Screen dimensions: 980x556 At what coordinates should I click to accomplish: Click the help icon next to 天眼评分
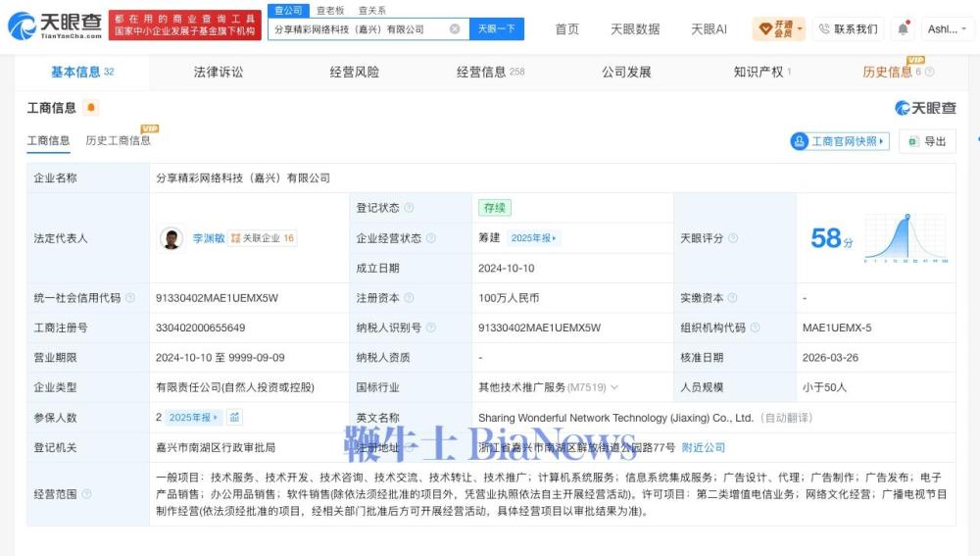733,238
